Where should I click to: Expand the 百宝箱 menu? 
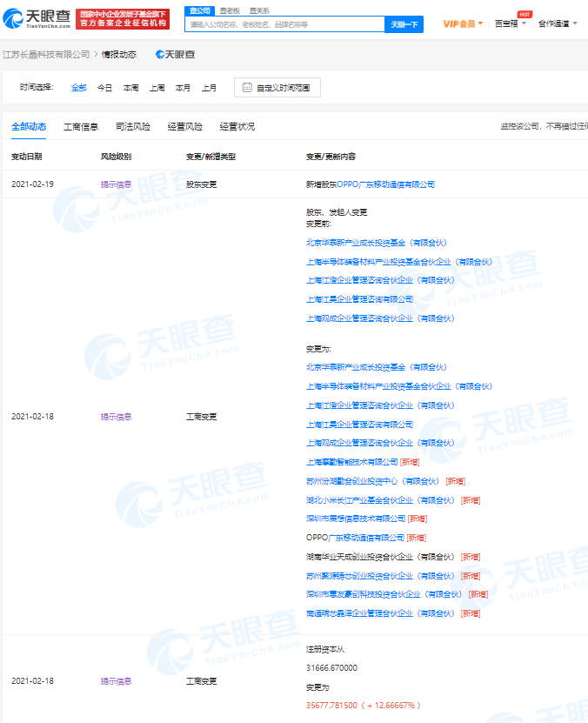pos(510,23)
